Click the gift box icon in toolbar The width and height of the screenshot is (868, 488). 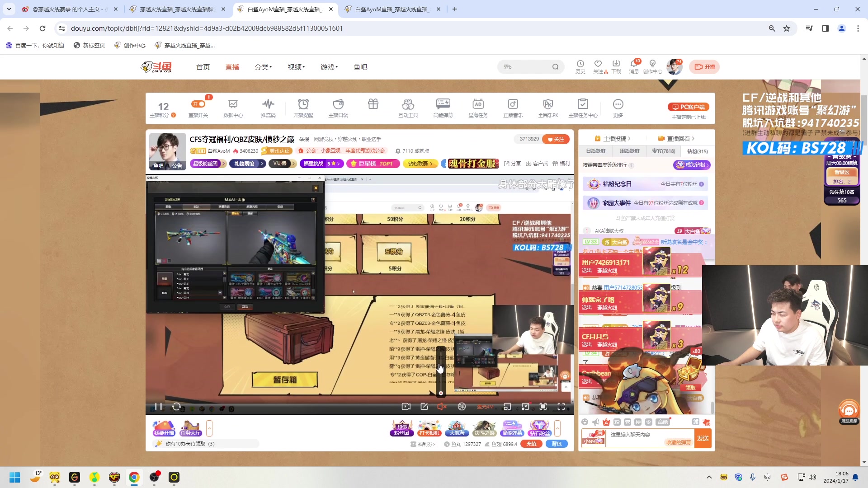[x=373, y=104]
